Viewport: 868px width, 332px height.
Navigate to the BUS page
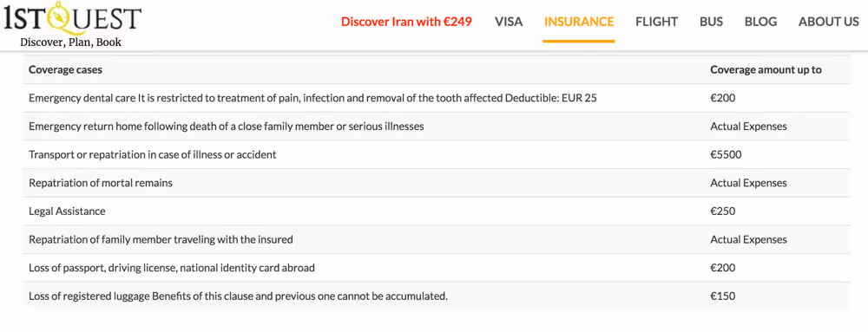[711, 22]
